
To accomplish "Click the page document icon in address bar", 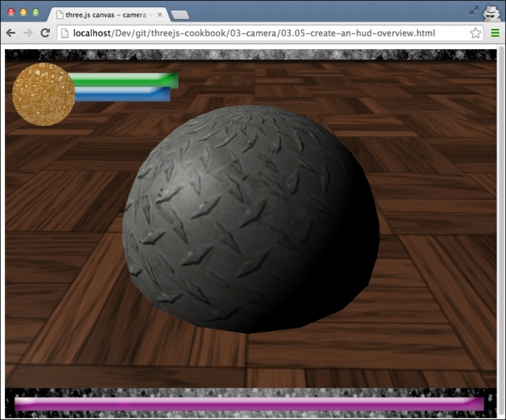I will [65, 33].
